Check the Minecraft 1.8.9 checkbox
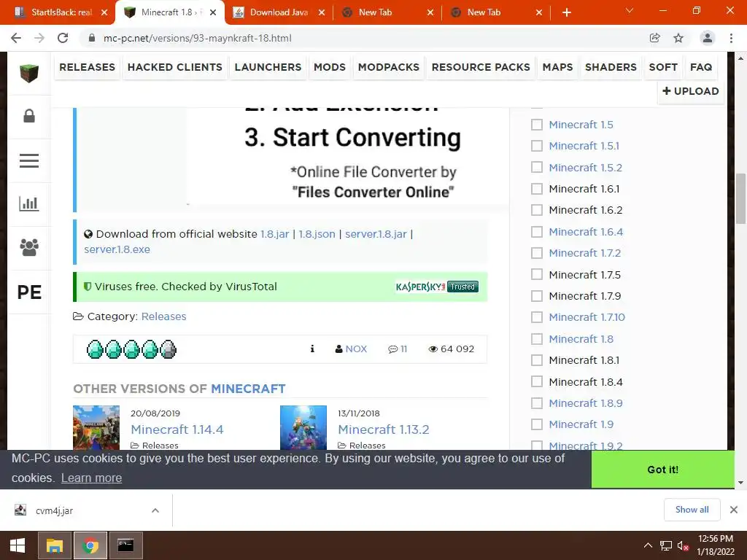The width and height of the screenshot is (747, 560). (537, 403)
